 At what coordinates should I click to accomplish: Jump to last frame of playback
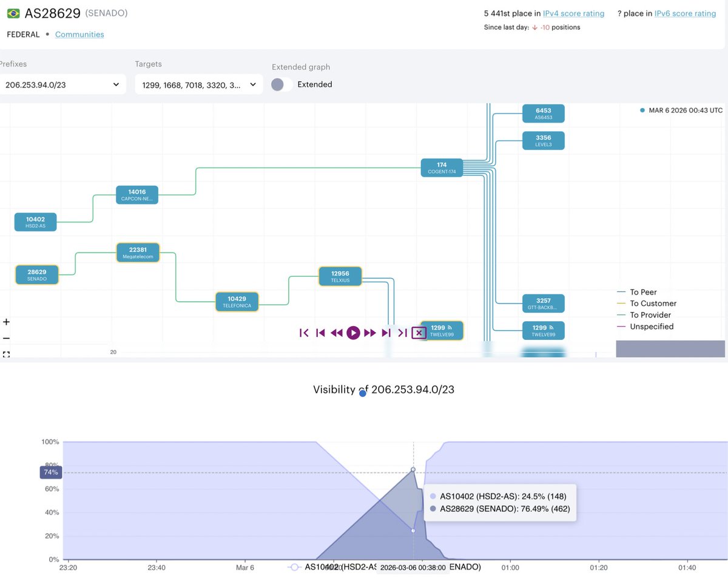402,333
